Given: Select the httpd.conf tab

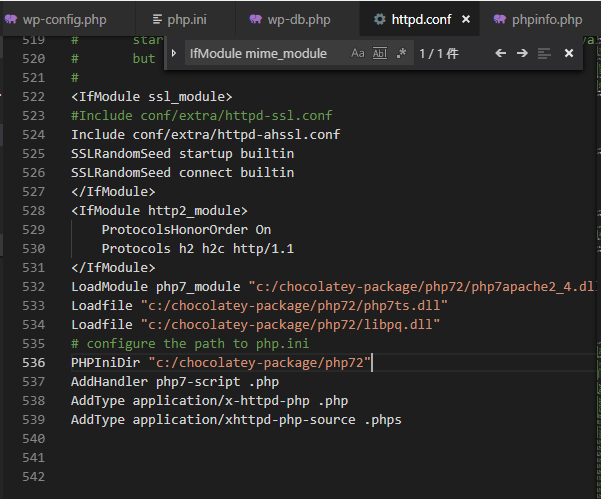Looking at the screenshot, I should pos(421,19).
